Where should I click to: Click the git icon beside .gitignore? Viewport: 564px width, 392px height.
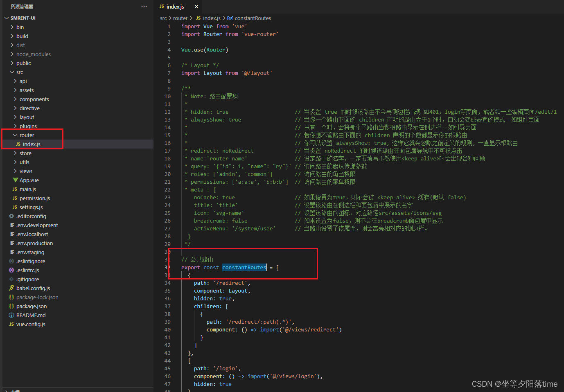point(11,279)
